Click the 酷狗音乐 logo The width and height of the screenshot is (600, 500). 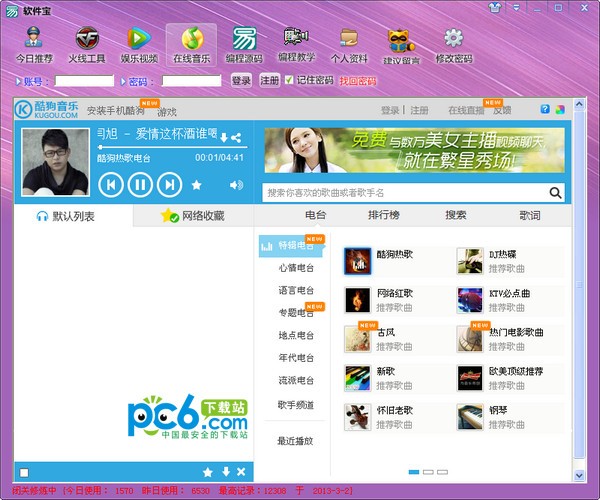click(46, 109)
